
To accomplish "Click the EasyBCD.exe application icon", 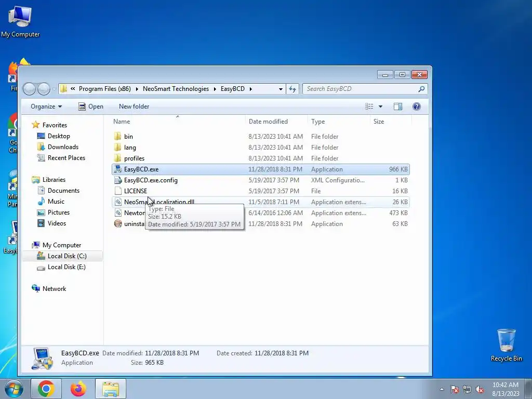I will point(118,169).
